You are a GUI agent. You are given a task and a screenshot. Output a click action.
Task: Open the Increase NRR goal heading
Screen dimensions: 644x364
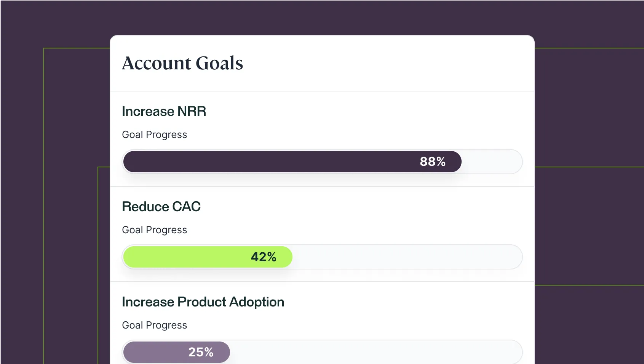tap(164, 111)
